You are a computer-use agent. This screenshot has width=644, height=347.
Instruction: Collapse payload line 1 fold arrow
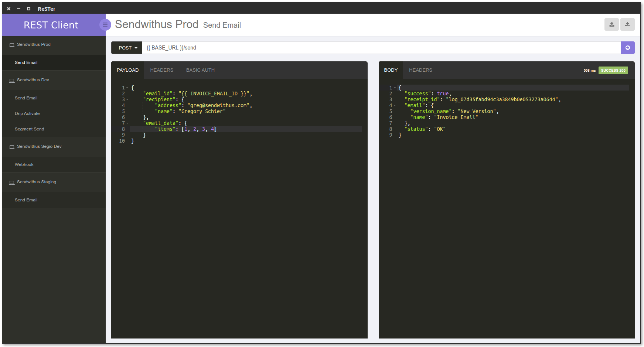point(127,88)
